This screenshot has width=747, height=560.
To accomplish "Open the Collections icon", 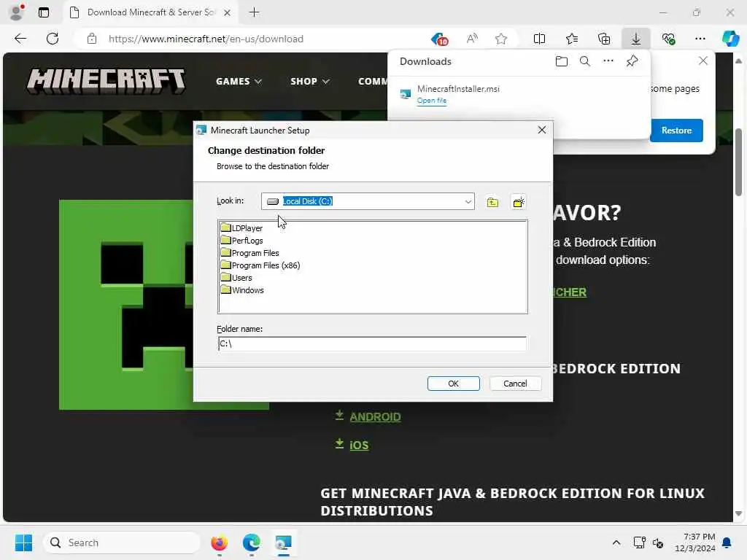I will [x=603, y=39].
